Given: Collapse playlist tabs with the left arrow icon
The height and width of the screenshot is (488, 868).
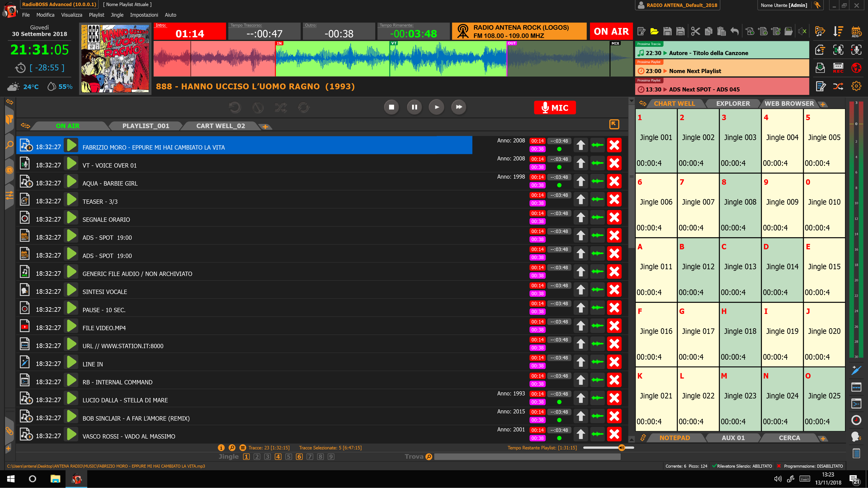Looking at the screenshot, I should tap(25, 126).
